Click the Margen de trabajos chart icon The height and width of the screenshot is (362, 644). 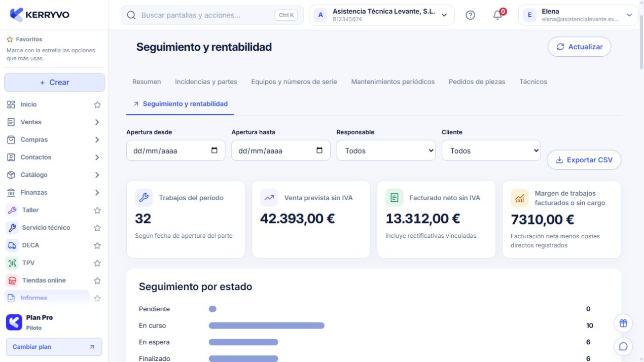click(520, 198)
